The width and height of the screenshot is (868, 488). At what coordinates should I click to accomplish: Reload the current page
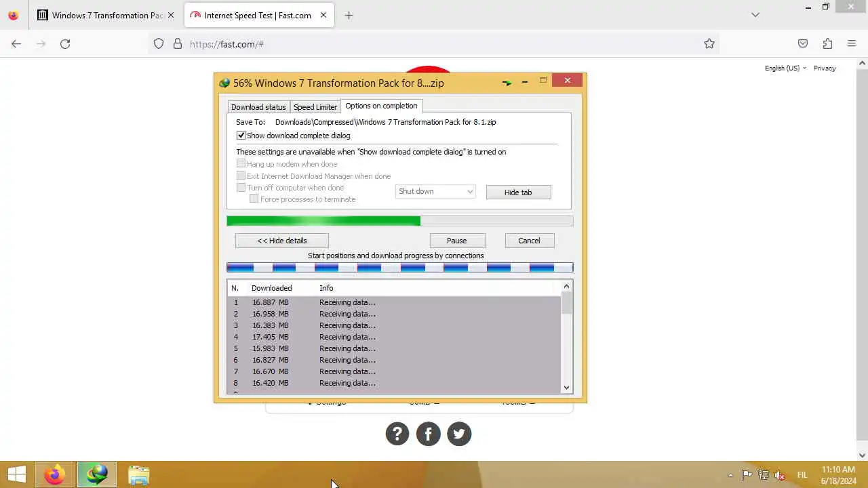pos(65,43)
